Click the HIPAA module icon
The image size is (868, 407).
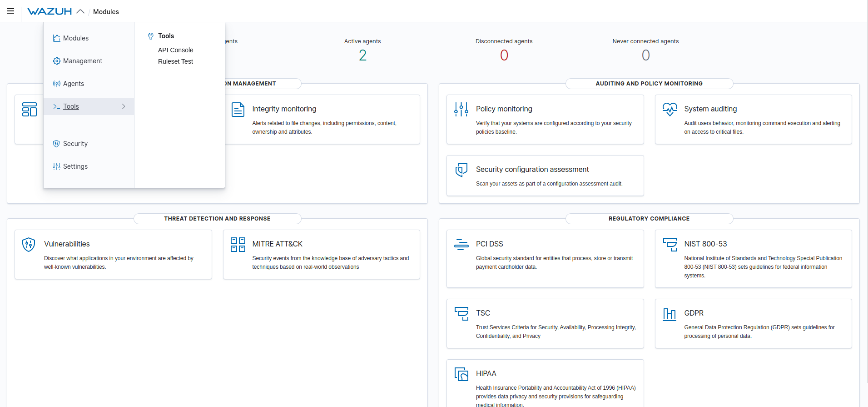coord(461,374)
